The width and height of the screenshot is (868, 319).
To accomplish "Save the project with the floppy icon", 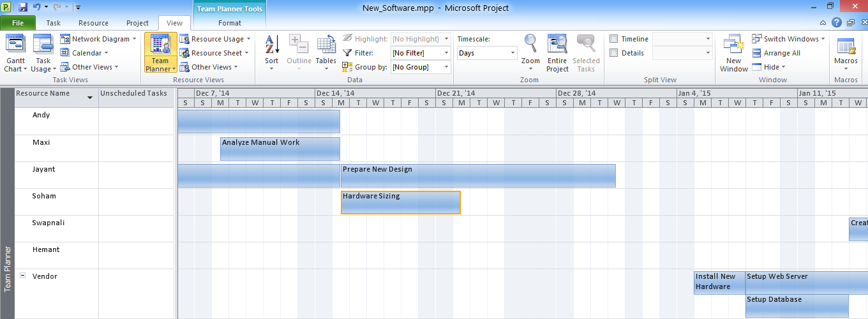I will (23, 8).
